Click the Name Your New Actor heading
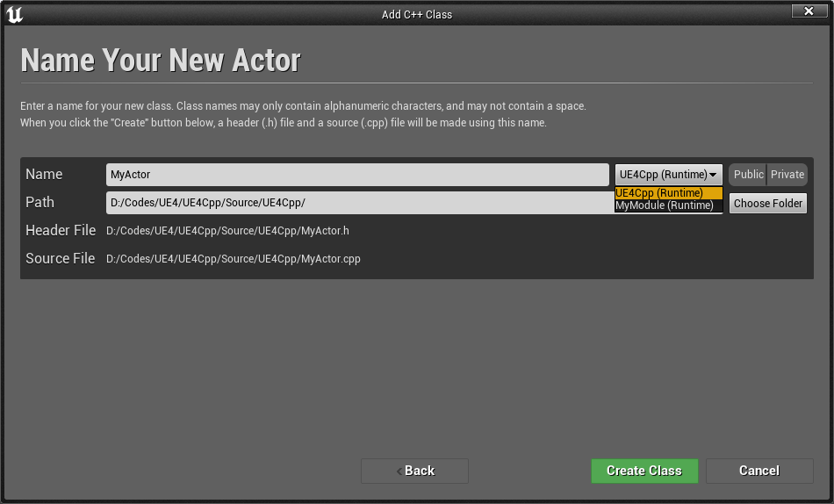 click(161, 60)
